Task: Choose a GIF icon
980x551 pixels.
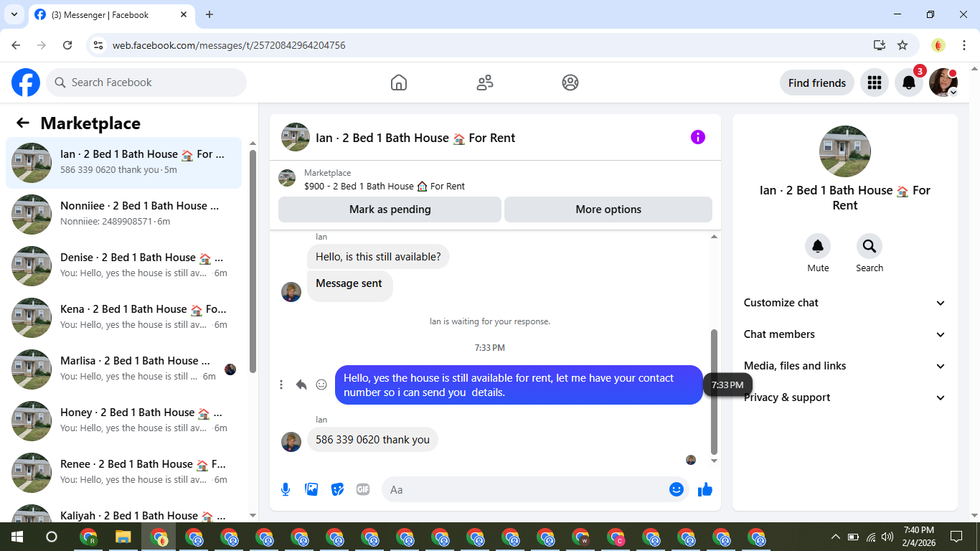Action: coord(363,489)
